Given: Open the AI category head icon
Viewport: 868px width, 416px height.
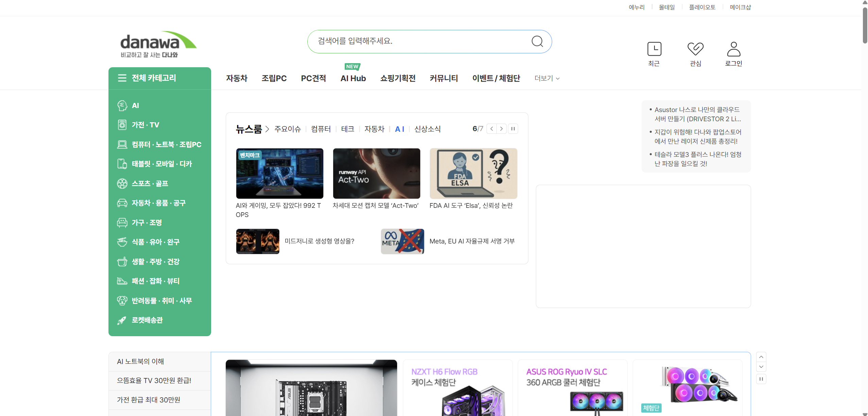Looking at the screenshot, I should click(x=122, y=106).
